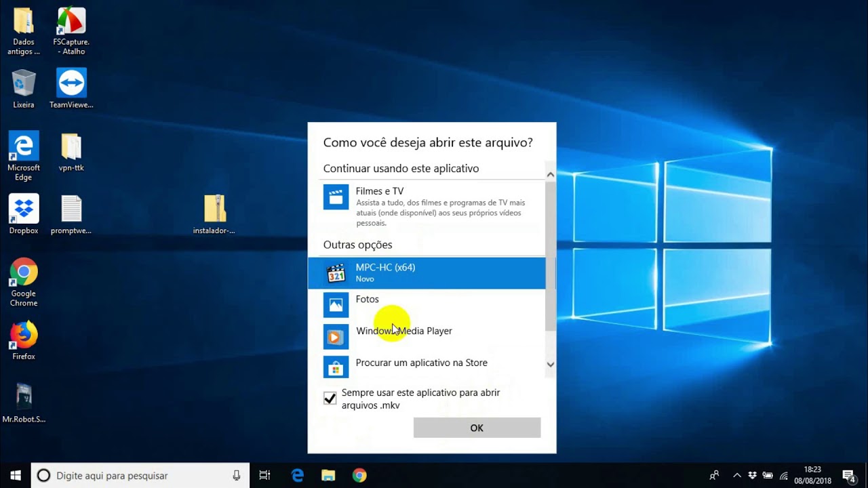This screenshot has height=488, width=868.
Task: Choose Filmes e TV app icon
Action: 336,197
